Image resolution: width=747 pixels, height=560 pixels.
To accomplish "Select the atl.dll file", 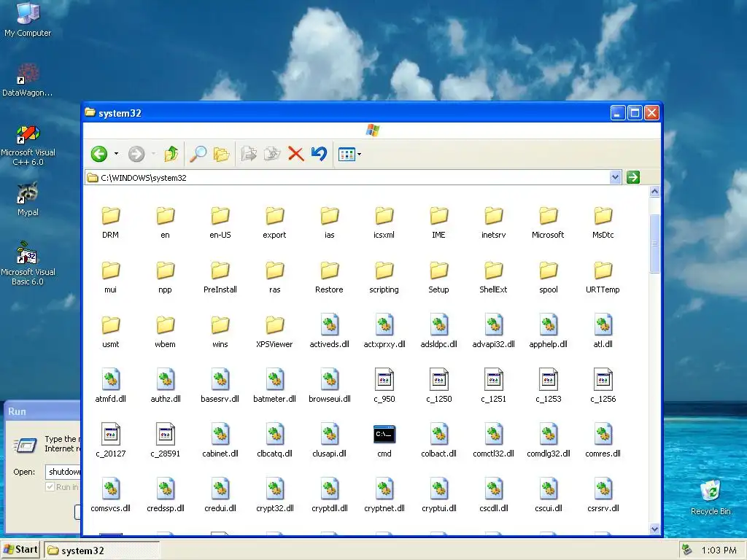I will [603, 331].
